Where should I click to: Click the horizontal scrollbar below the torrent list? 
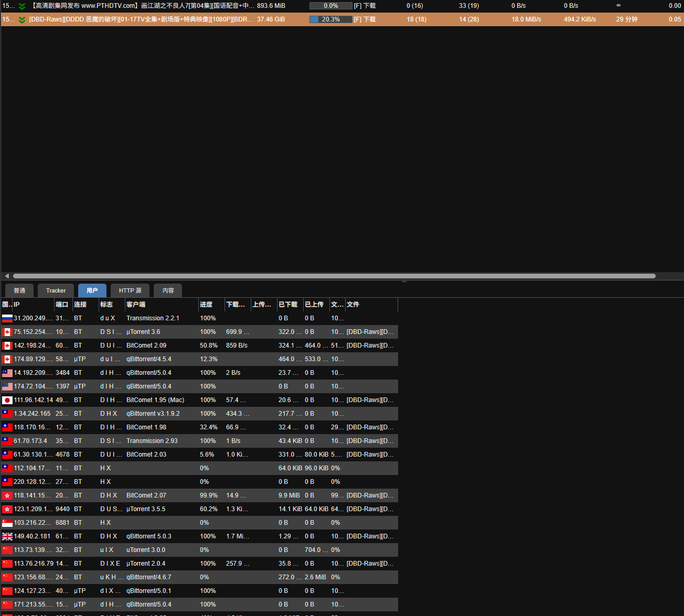[x=334, y=276]
